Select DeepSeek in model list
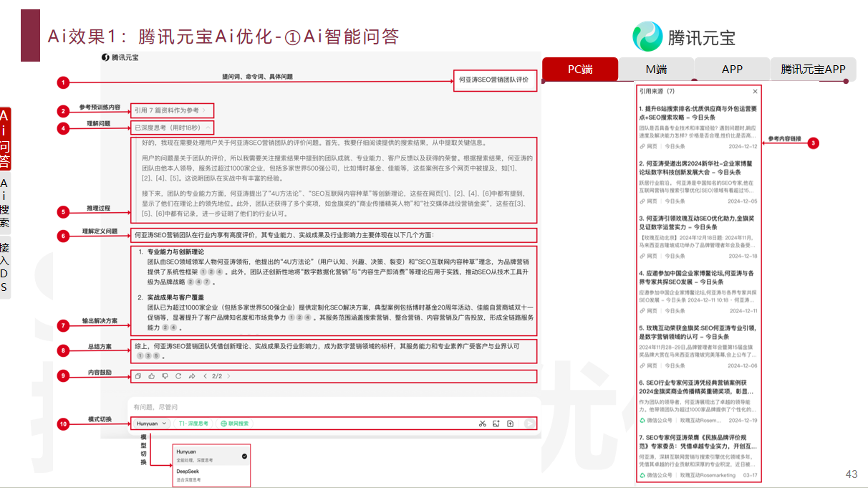 (x=212, y=476)
